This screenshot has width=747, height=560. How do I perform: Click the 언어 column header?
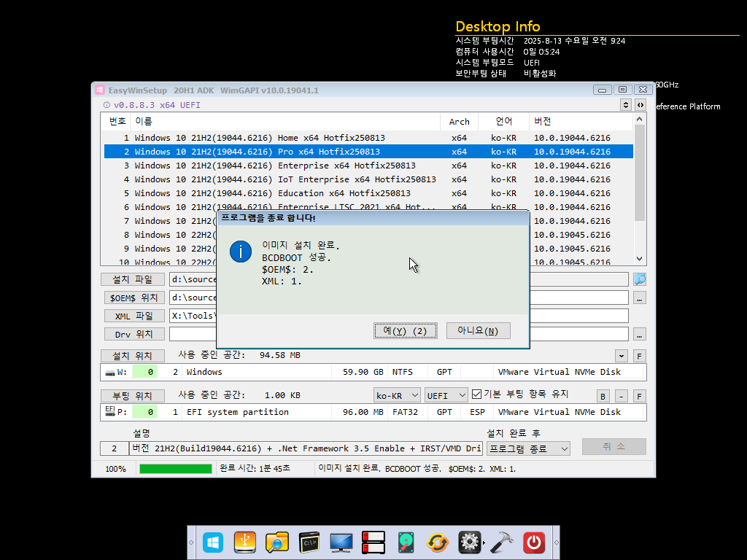[x=503, y=122]
